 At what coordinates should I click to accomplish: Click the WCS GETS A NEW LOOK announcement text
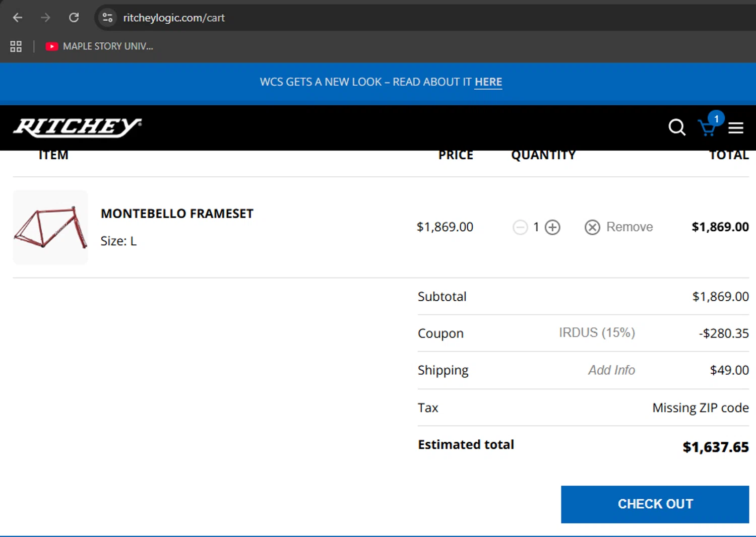(x=366, y=82)
